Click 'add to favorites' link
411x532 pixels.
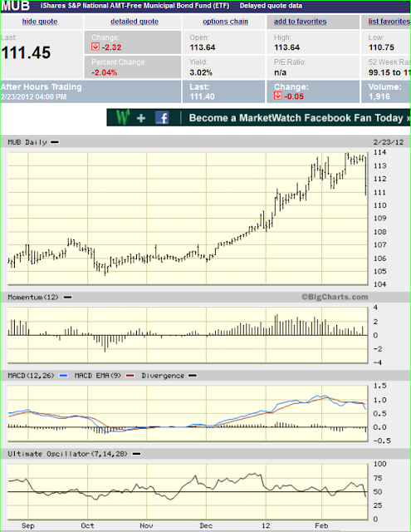(x=301, y=22)
